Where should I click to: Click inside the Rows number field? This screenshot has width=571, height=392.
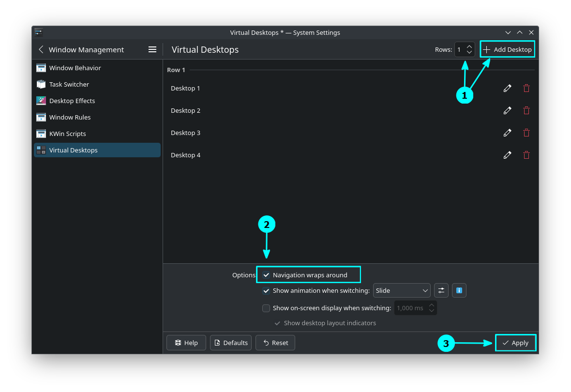[459, 49]
